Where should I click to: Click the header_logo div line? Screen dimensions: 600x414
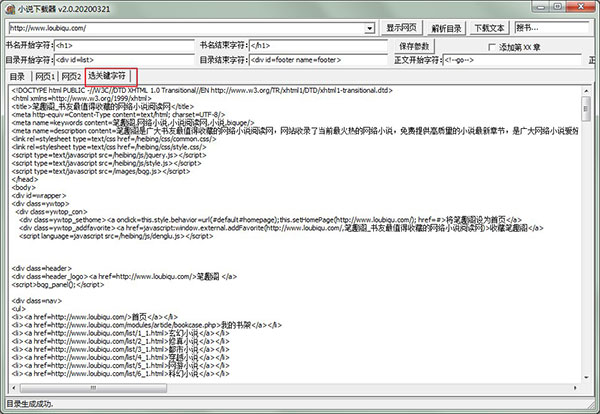tap(124, 276)
